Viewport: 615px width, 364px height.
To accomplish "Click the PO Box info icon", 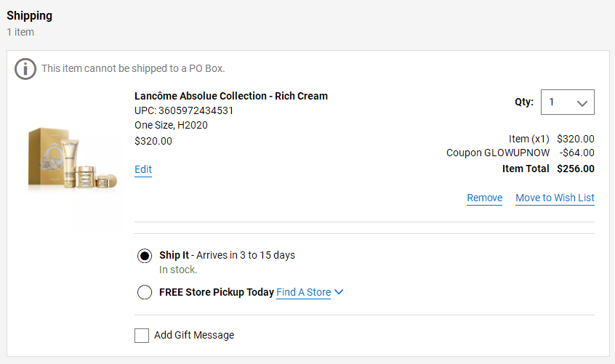I will coord(25,69).
